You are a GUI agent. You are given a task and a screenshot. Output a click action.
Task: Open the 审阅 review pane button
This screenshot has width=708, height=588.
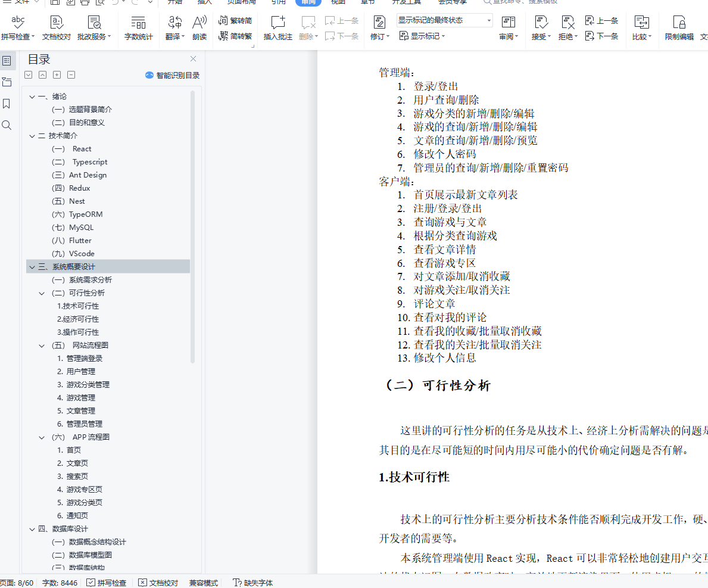point(509,27)
